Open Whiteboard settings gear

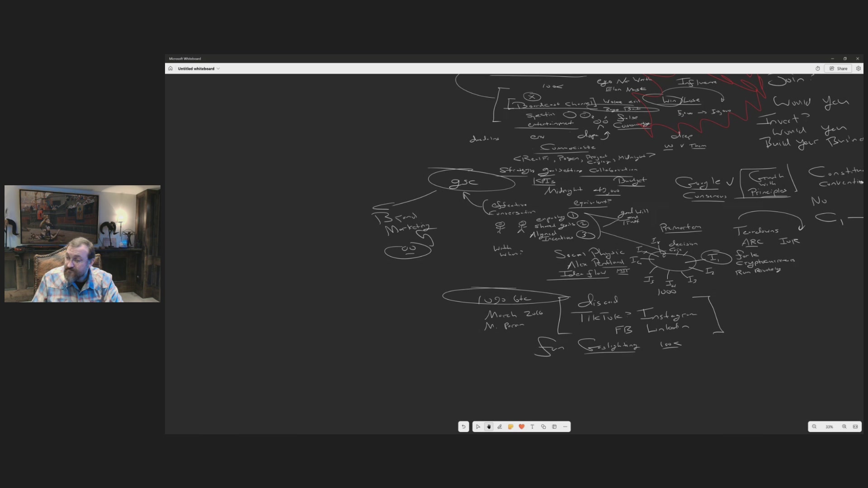tap(859, 69)
